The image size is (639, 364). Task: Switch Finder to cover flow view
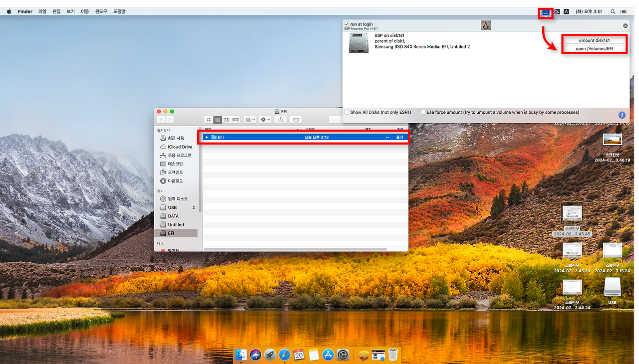pos(236,120)
